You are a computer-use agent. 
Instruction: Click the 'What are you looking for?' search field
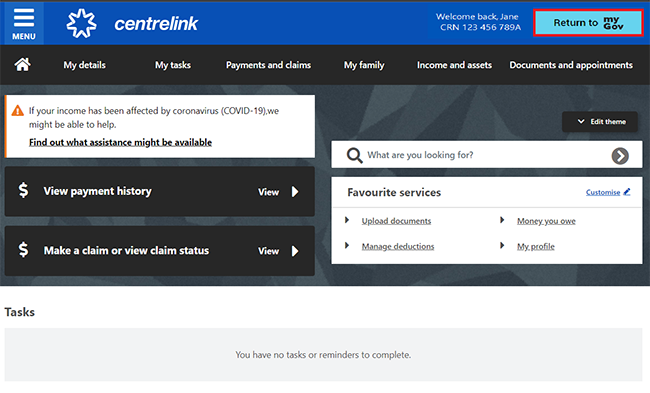coord(487,155)
